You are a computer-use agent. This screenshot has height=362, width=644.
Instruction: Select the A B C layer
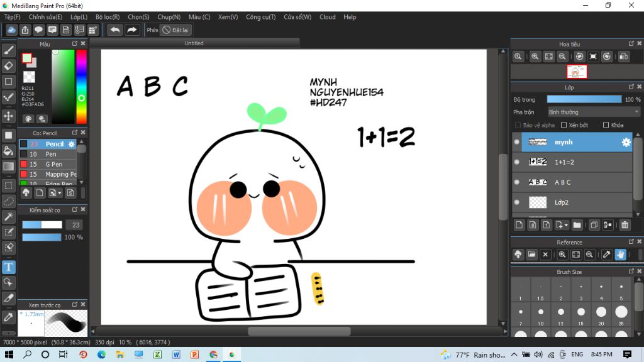(577, 182)
